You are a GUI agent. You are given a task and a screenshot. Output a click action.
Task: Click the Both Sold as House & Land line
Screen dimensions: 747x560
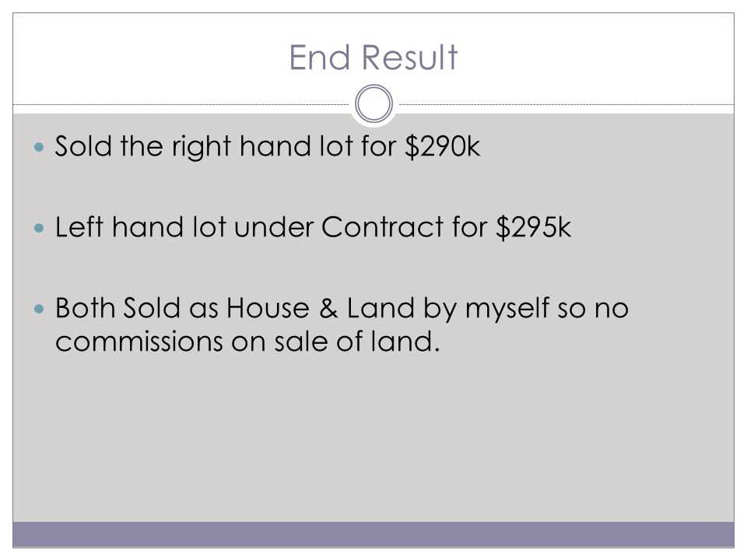point(342,308)
